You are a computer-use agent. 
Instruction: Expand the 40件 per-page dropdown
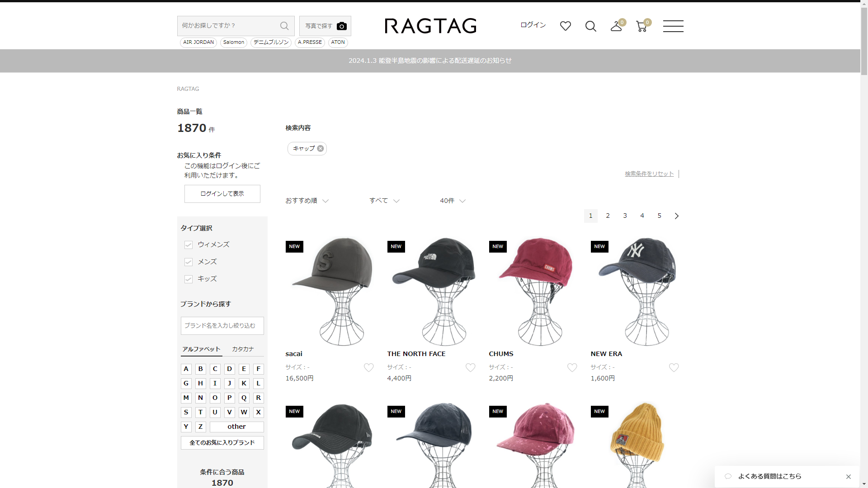point(452,201)
